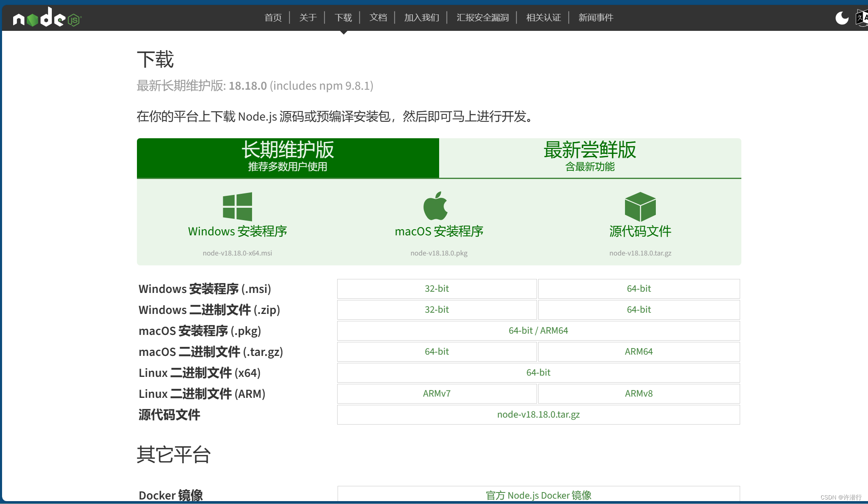The image size is (868, 504).
Task: Click the Apple logo macOS installer icon
Action: 435,206
